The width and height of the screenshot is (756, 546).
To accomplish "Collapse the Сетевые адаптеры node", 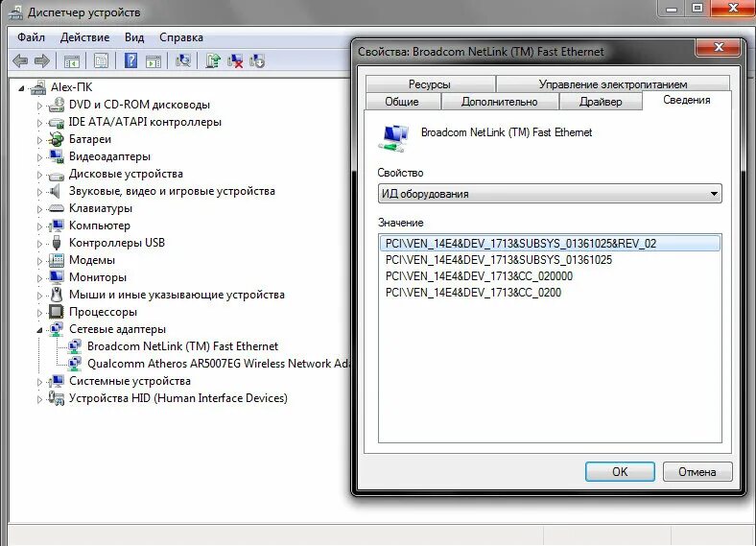I will pyautogui.click(x=39, y=330).
